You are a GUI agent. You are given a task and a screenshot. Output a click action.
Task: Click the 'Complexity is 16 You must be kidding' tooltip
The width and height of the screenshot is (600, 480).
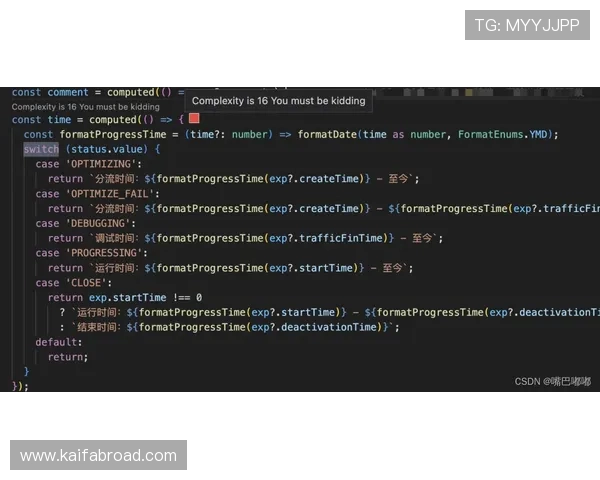point(278,101)
